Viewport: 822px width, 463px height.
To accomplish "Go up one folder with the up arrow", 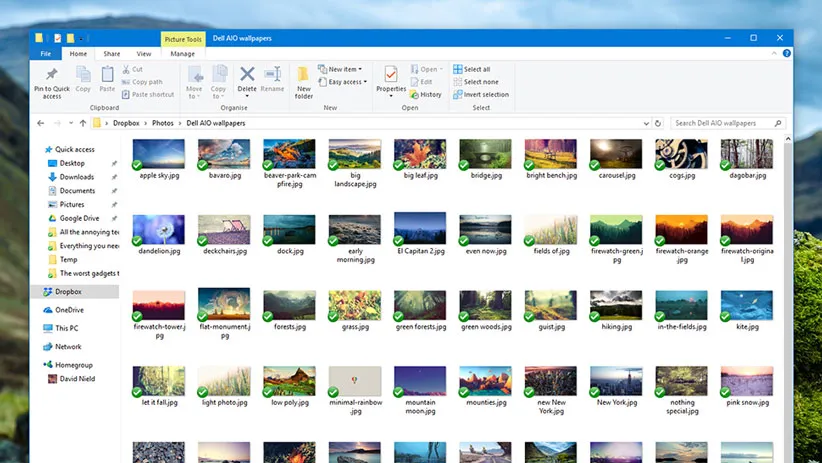I will coord(82,123).
